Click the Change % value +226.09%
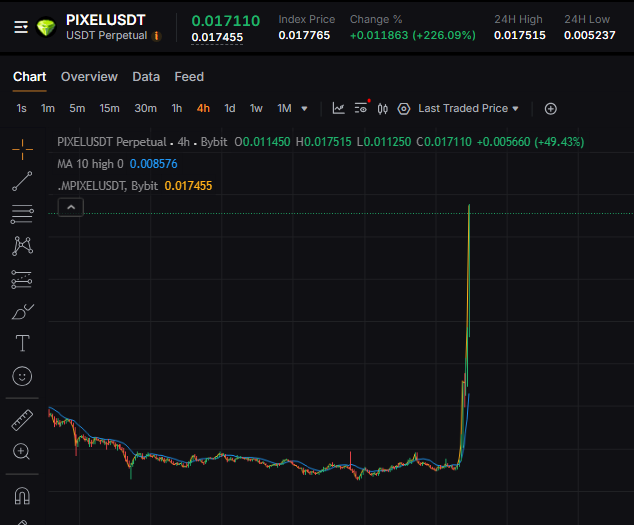The height and width of the screenshot is (525, 634). pos(444,36)
